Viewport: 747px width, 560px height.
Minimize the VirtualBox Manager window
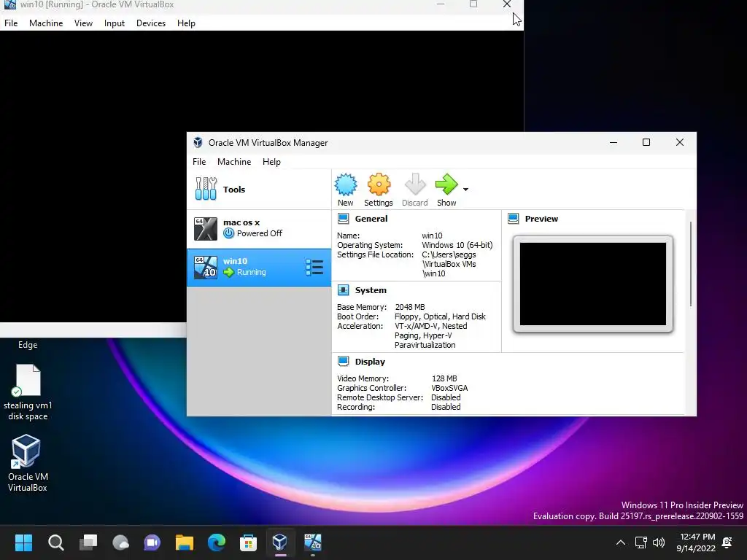coord(614,142)
